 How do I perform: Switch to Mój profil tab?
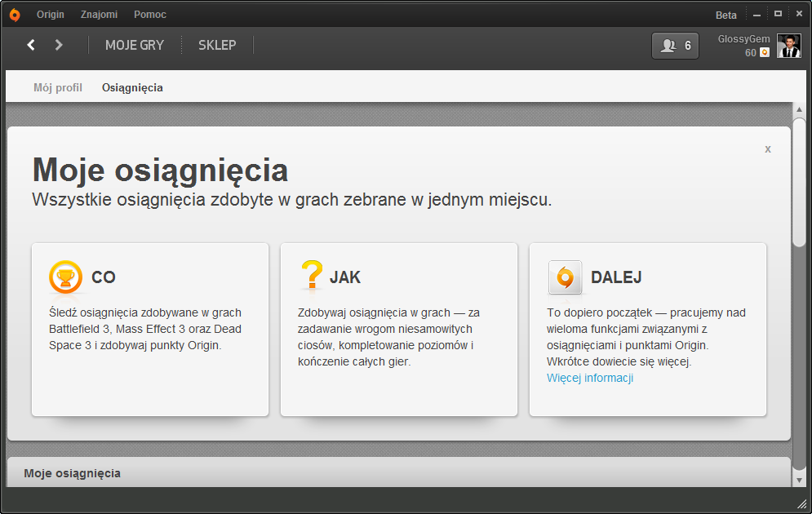58,87
